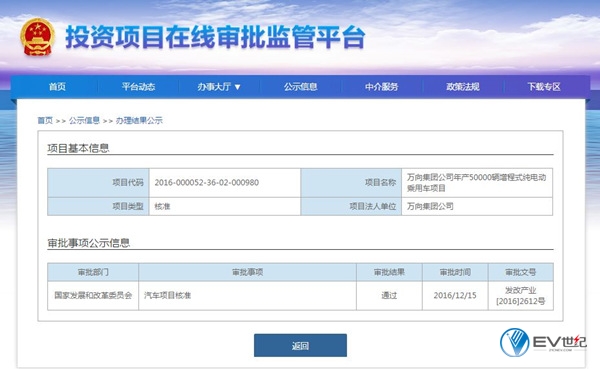The width and height of the screenshot is (600, 369).
Task: Click the 审批事项 column header
Action: 248,272
